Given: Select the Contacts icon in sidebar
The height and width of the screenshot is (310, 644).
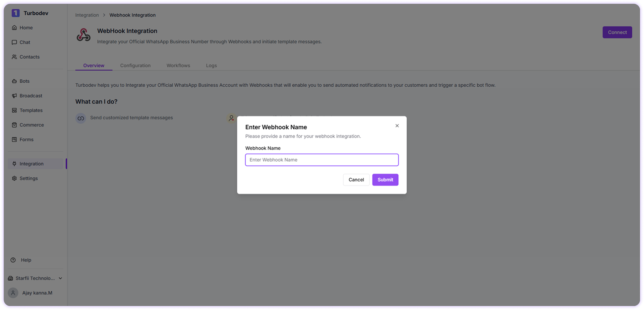Looking at the screenshot, I should [14, 57].
